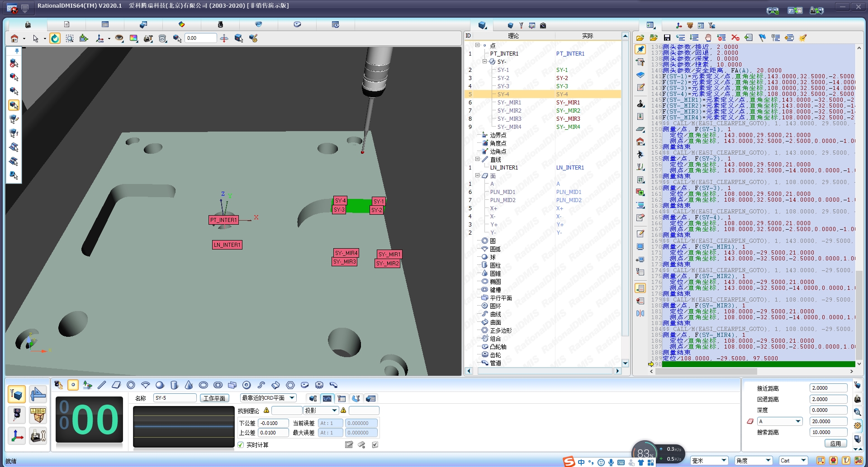This screenshot has height=467, width=868.
Task: Select the SY-_MIR1 tree item
Action: point(509,103)
